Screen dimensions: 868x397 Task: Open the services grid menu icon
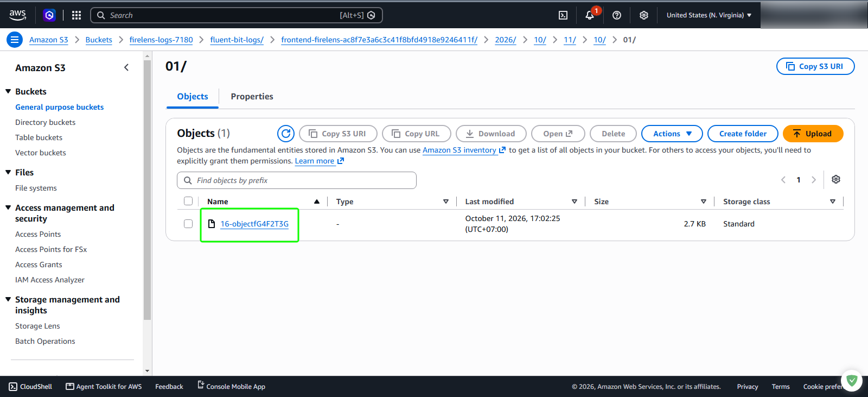(x=76, y=15)
